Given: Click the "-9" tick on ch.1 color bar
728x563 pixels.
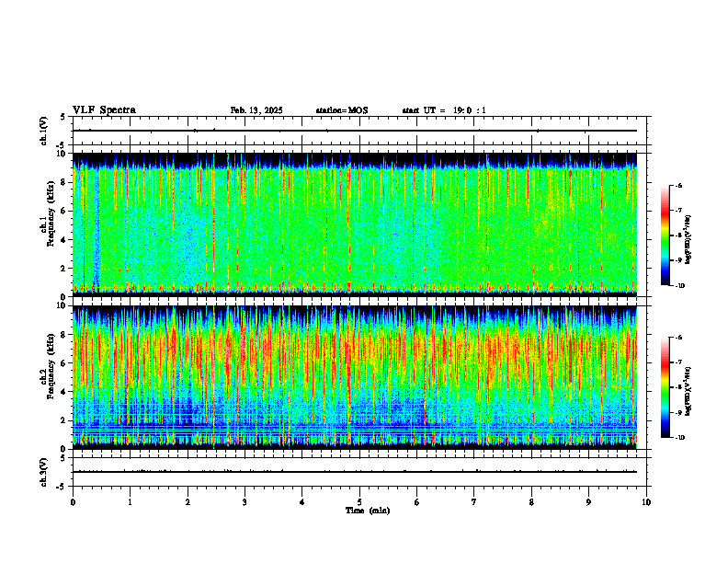Looking at the screenshot, I should tap(679, 260).
